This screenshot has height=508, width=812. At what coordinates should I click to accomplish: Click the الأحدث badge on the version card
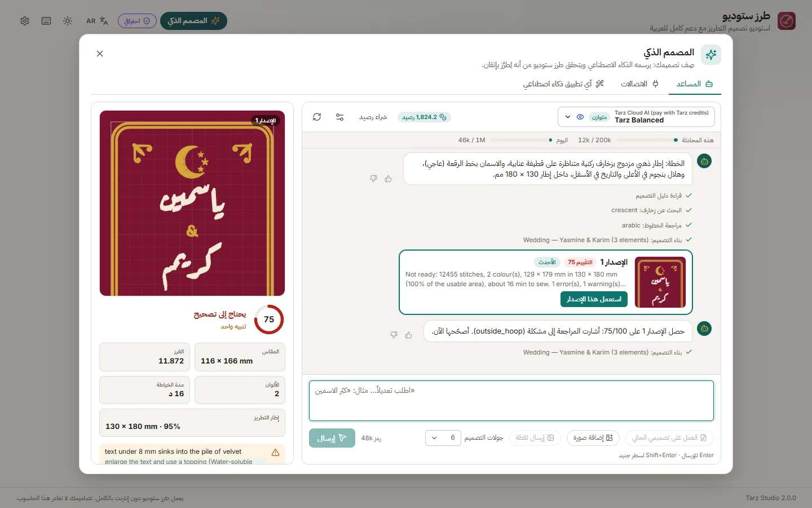[547, 262]
